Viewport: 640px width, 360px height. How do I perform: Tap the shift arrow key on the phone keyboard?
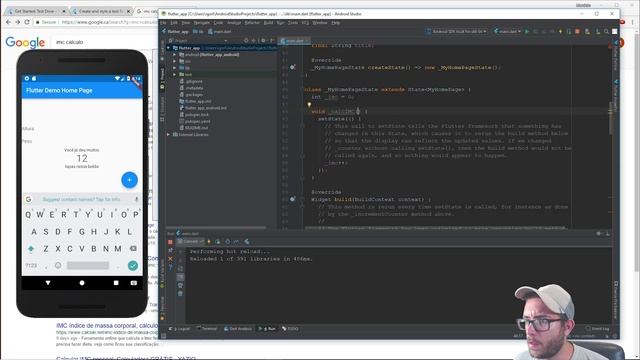pyautogui.click(x=31, y=249)
